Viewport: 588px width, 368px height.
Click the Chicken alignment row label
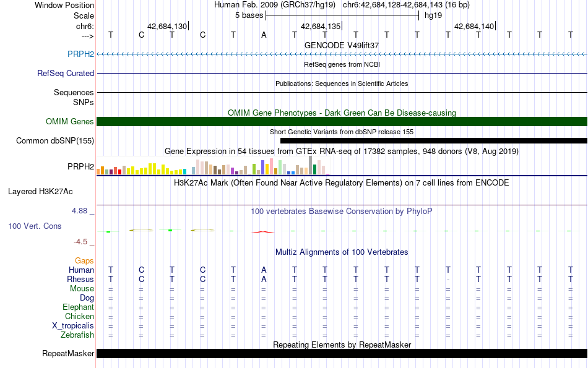coord(79,316)
